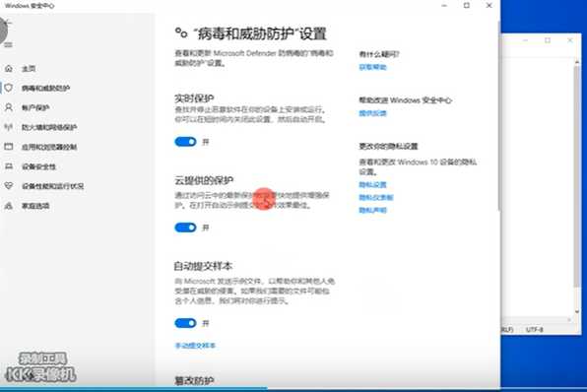Click the 获取帮助 link

coord(372,67)
